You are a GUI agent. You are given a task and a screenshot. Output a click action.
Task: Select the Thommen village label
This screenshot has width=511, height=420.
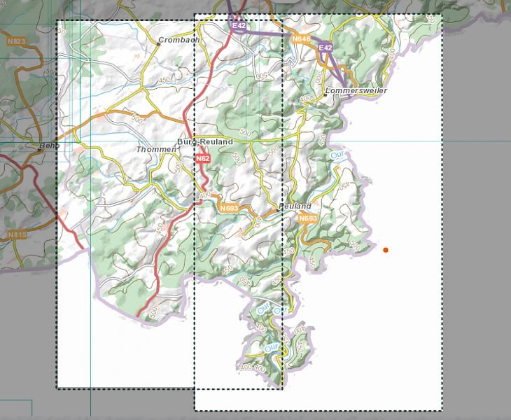click(156, 149)
